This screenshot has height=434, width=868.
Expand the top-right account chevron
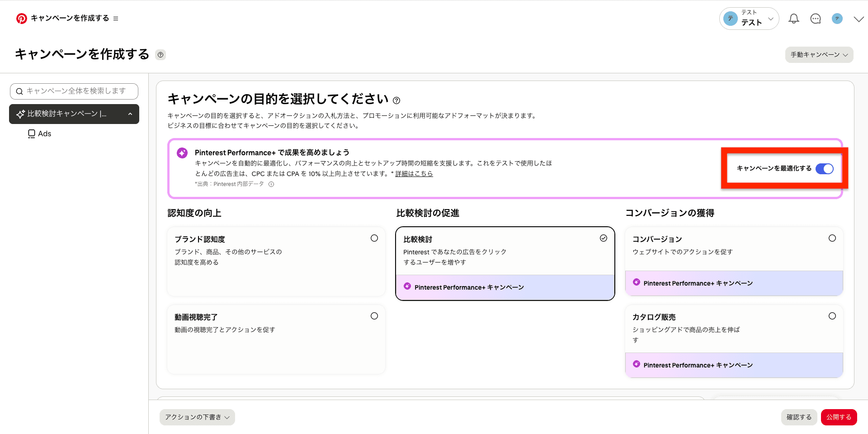(859, 19)
